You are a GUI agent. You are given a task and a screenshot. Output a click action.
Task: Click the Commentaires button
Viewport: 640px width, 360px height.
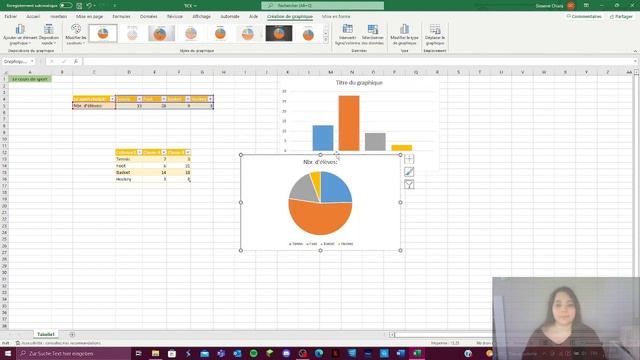coord(584,16)
